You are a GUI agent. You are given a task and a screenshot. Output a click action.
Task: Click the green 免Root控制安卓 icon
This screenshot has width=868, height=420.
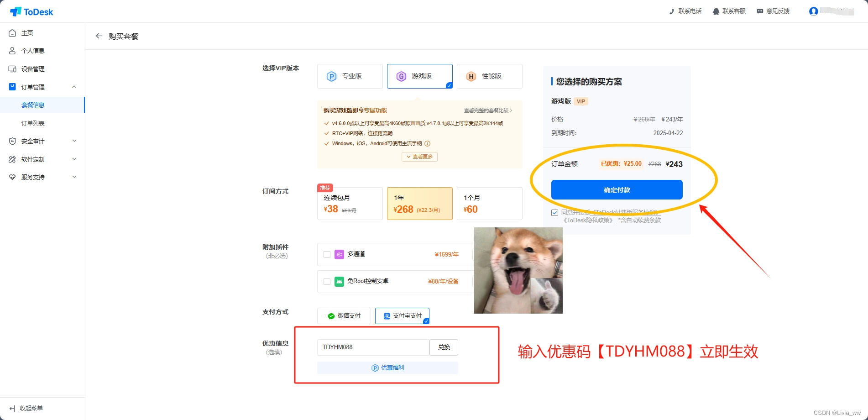click(x=339, y=281)
